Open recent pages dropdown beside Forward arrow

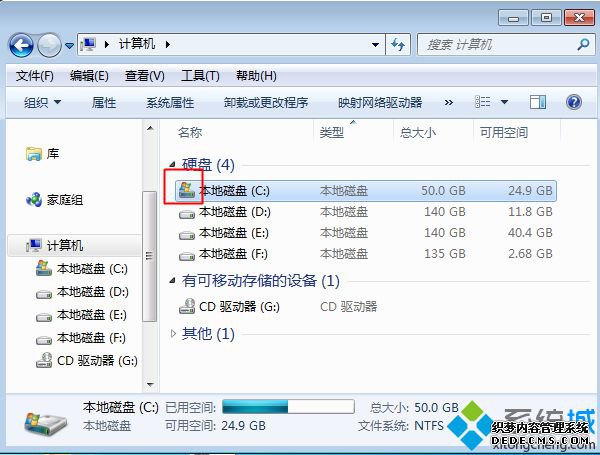(x=69, y=46)
